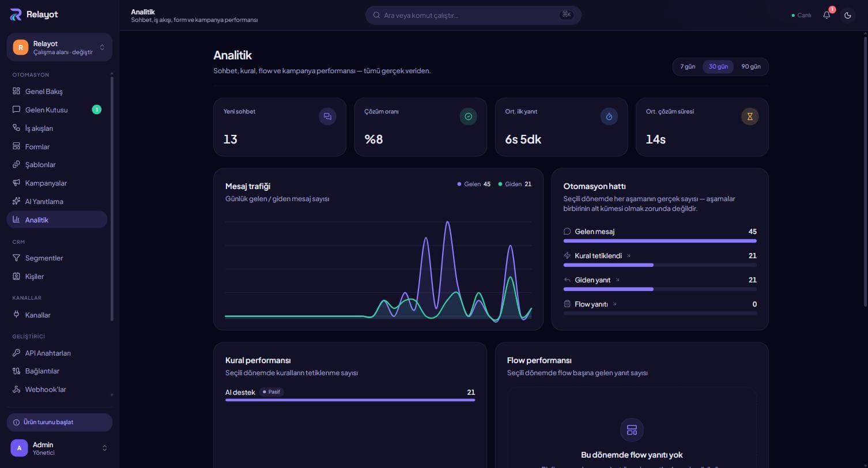Image resolution: width=868 pixels, height=468 pixels.
Task: Toggle dark mode moon icon
Action: [x=847, y=15]
